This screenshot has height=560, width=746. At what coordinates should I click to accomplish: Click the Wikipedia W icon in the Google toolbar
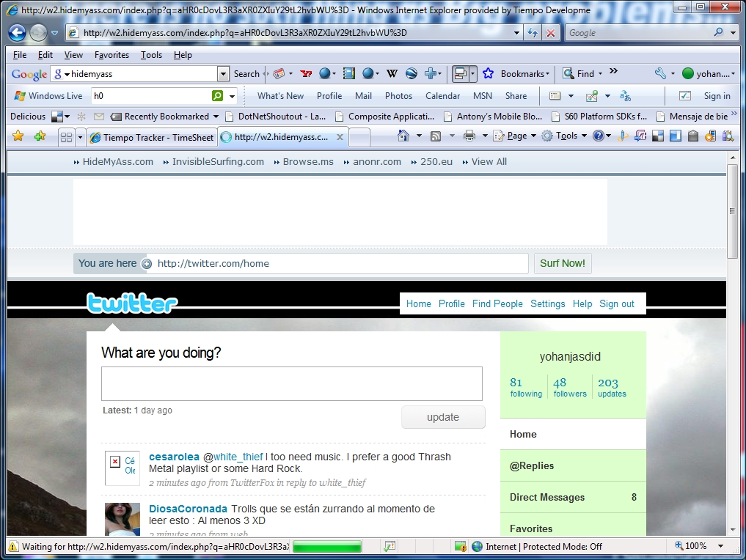(392, 74)
